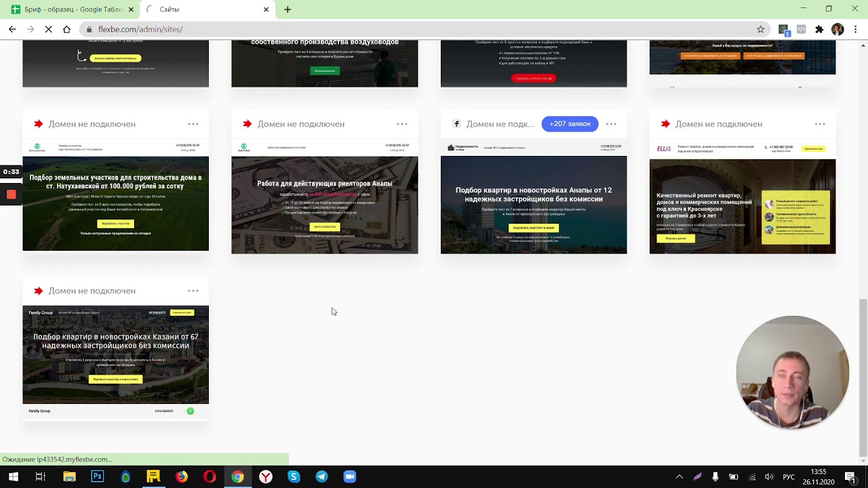Open Telegram from the taskbar

[321, 476]
